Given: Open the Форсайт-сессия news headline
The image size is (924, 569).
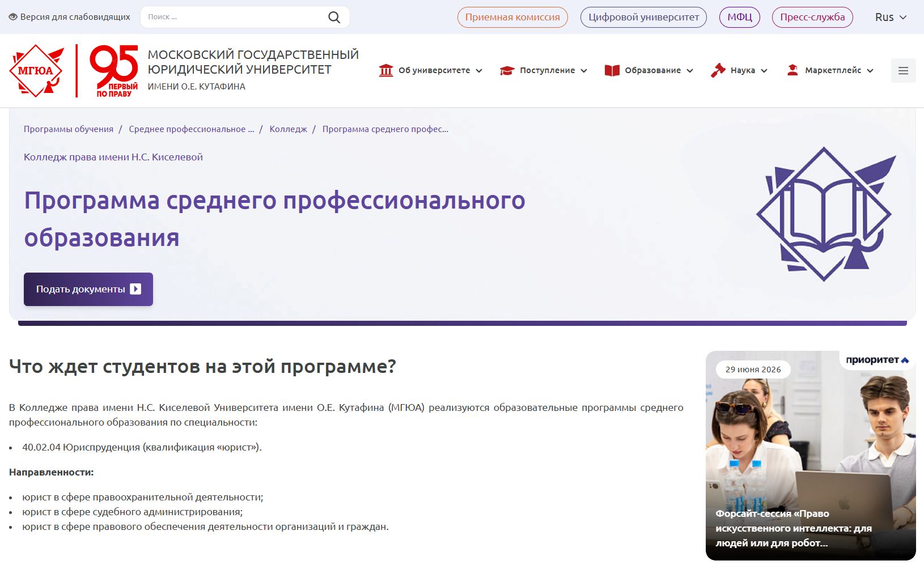Looking at the screenshot, I should point(794,528).
